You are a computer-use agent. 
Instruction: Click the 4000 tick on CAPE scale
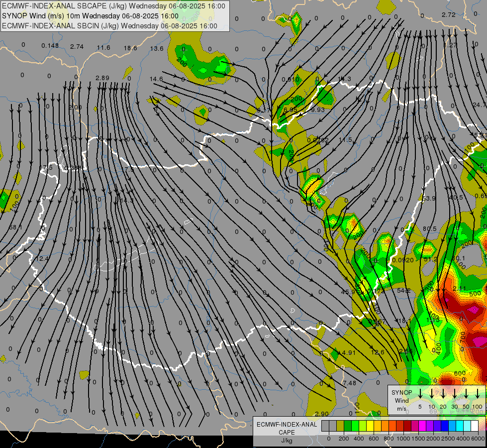click(x=463, y=439)
